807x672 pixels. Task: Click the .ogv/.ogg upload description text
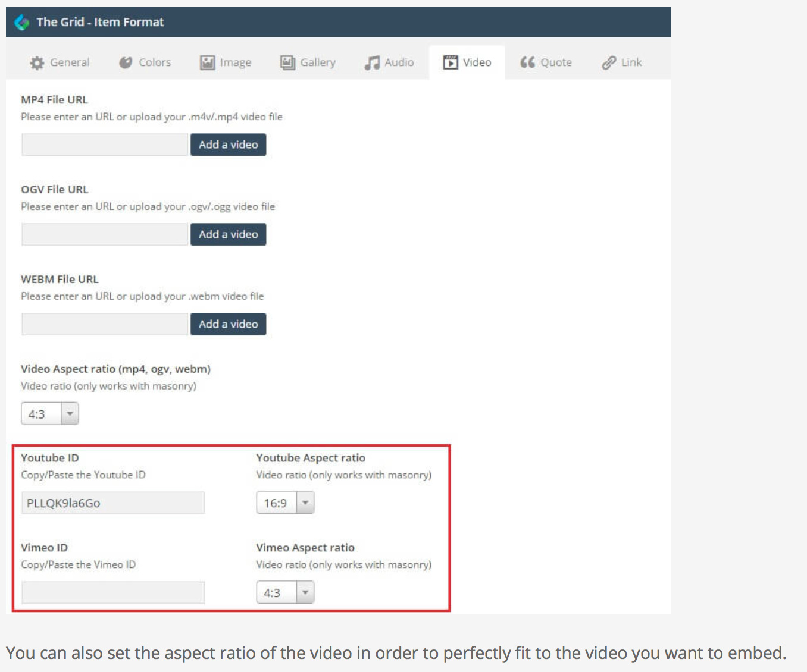[148, 206]
